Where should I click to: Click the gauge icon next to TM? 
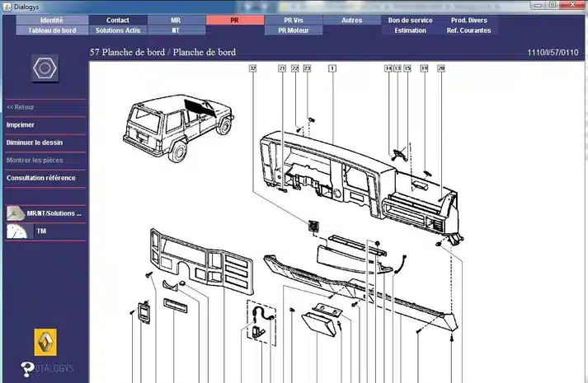click(x=16, y=231)
